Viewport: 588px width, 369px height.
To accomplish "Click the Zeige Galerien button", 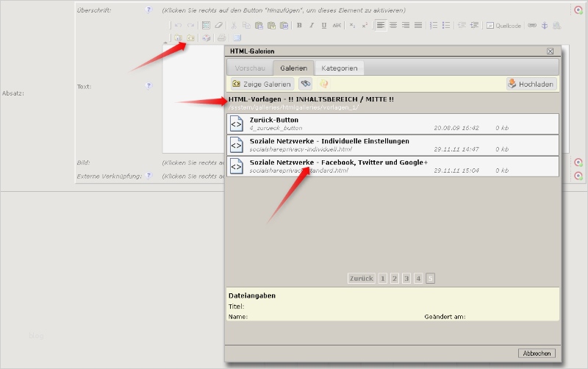I will tap(262, 84).
